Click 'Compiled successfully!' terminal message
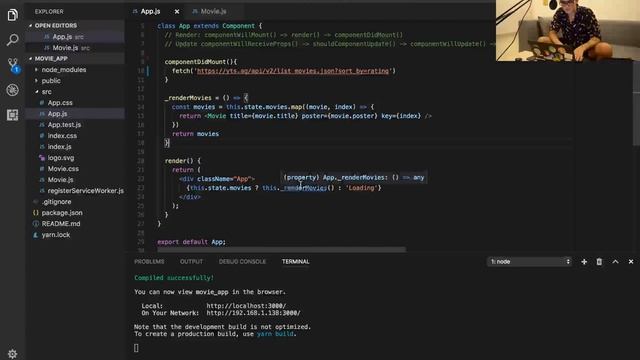The width and height of the screenshot is (640, 360). 174,278
